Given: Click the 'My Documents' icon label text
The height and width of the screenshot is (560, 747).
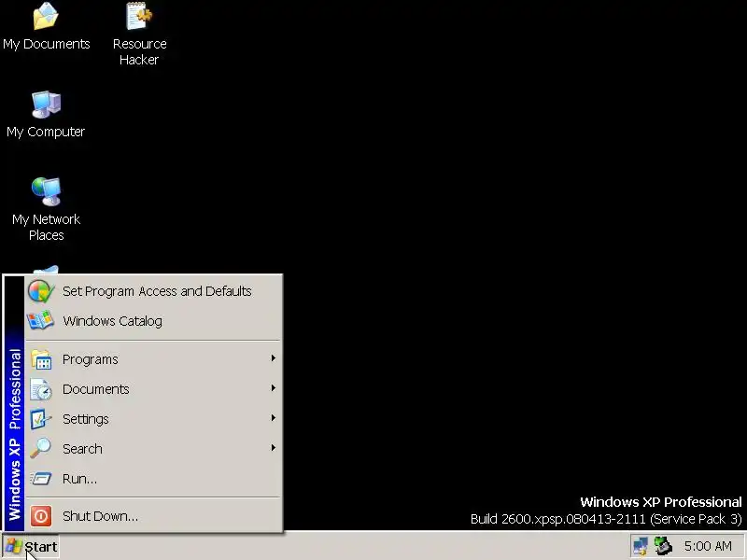Looking at the screenshot, I should click(46, 44).
